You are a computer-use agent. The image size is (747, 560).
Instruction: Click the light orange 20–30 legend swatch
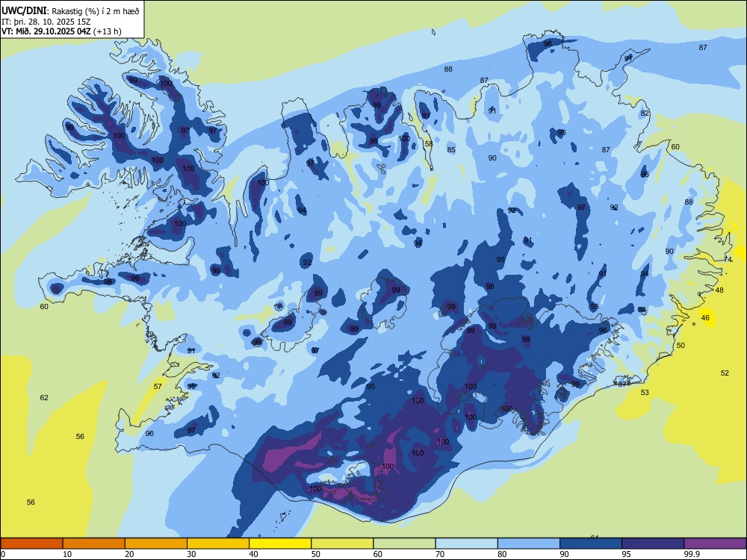pos(156,544)
